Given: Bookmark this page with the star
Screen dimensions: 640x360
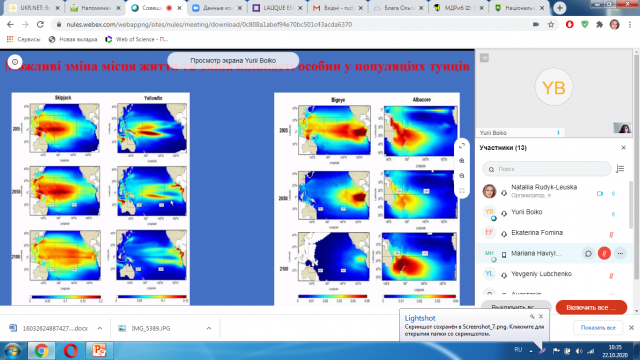Looking at the screenshot, I should pyautogui.click(x=551, y=24).
